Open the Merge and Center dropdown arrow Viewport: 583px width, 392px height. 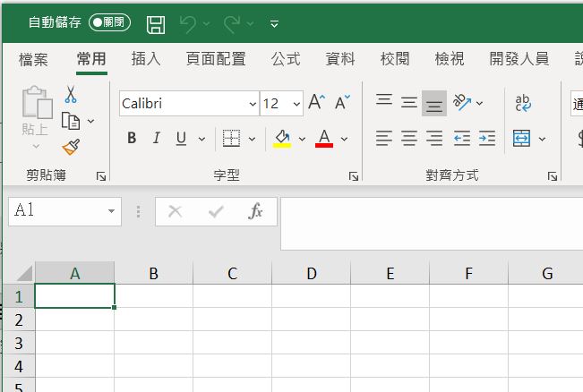click(x=542, y=139)
